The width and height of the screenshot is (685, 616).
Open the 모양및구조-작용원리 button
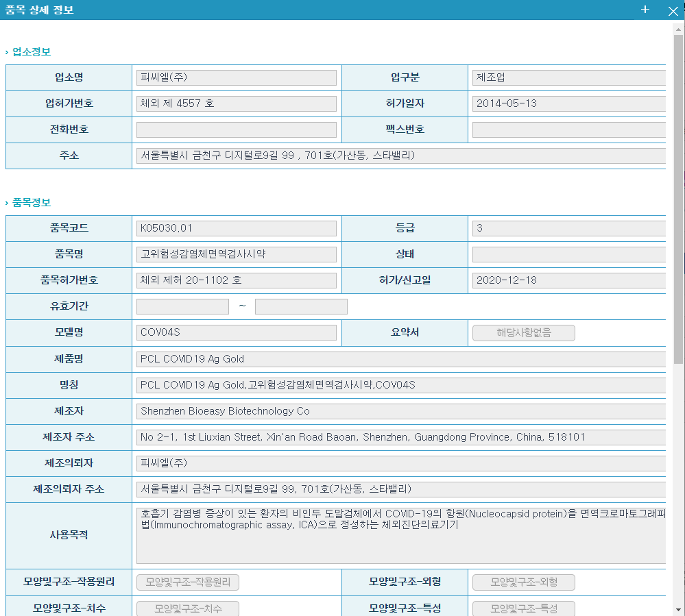point(188,582)
